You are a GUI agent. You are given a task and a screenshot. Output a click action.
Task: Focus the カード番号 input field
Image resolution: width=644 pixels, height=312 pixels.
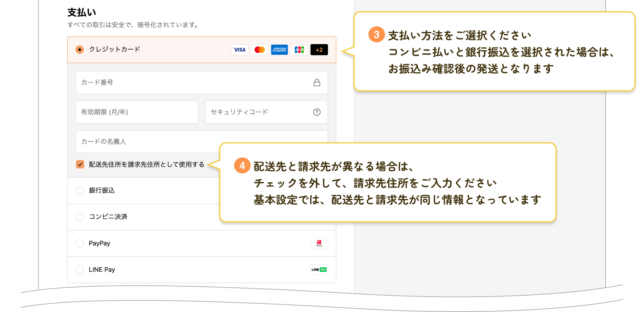pos(202,83)
